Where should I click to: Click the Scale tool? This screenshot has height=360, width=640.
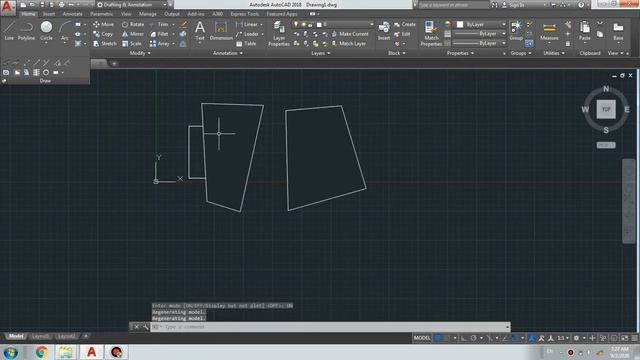pyautogui.click(x=131, y=43)
